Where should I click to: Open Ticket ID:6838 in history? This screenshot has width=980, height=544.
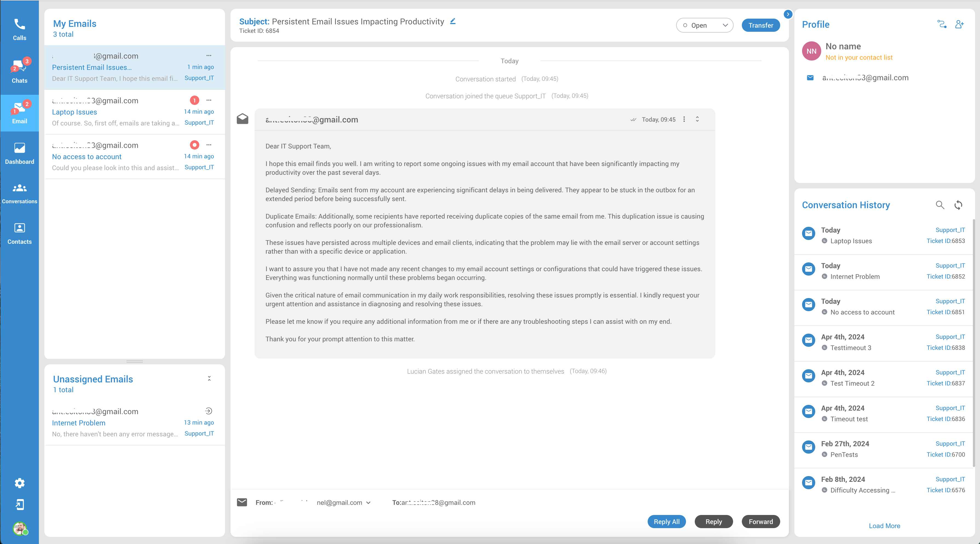[946, 348]
